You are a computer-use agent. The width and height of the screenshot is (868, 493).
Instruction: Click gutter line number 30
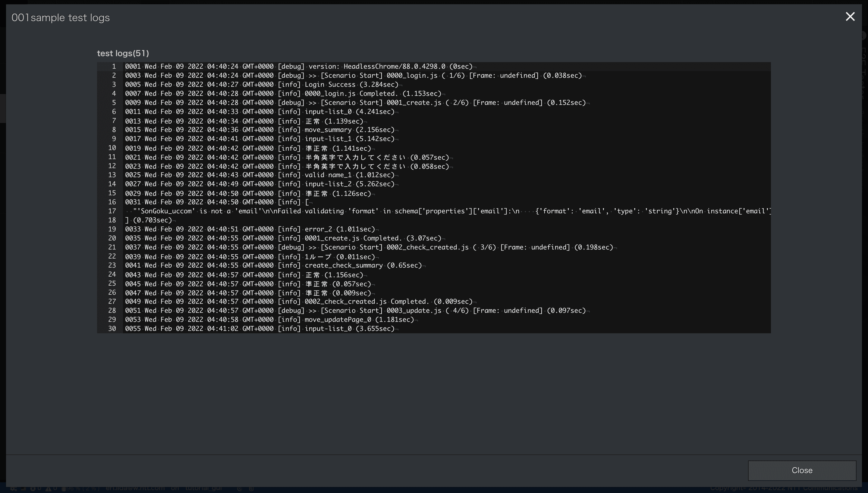pyautogui.click(x=112, y=329)
